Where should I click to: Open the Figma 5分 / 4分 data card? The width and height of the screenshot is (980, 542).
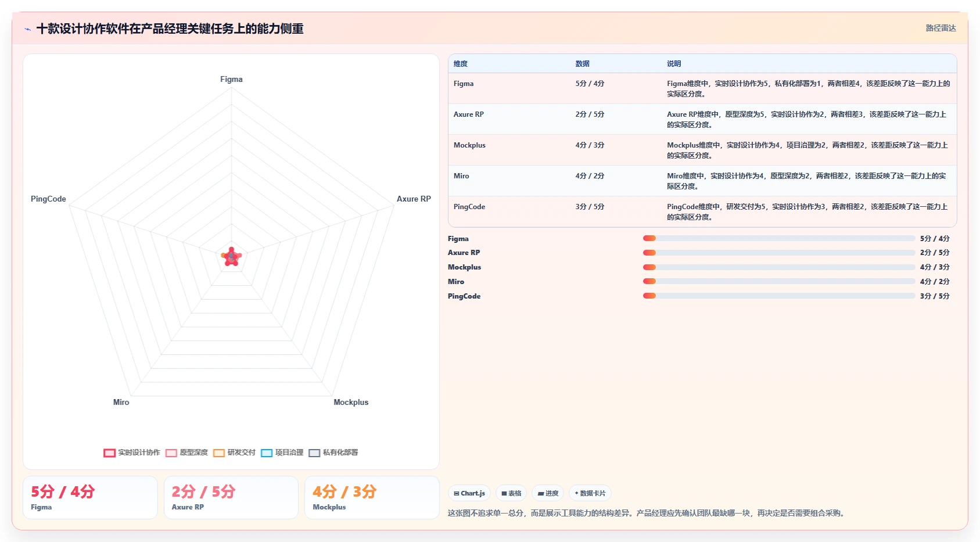coord(90,497)
